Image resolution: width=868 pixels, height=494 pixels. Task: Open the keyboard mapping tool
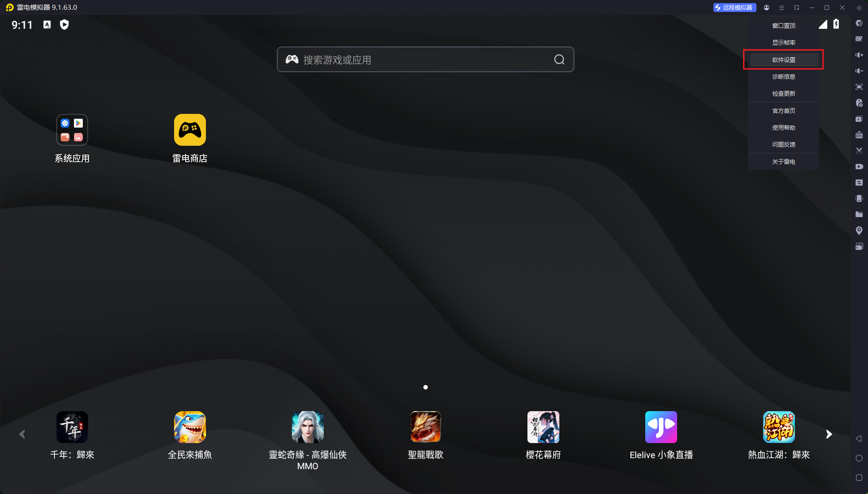tap(859, 39)
